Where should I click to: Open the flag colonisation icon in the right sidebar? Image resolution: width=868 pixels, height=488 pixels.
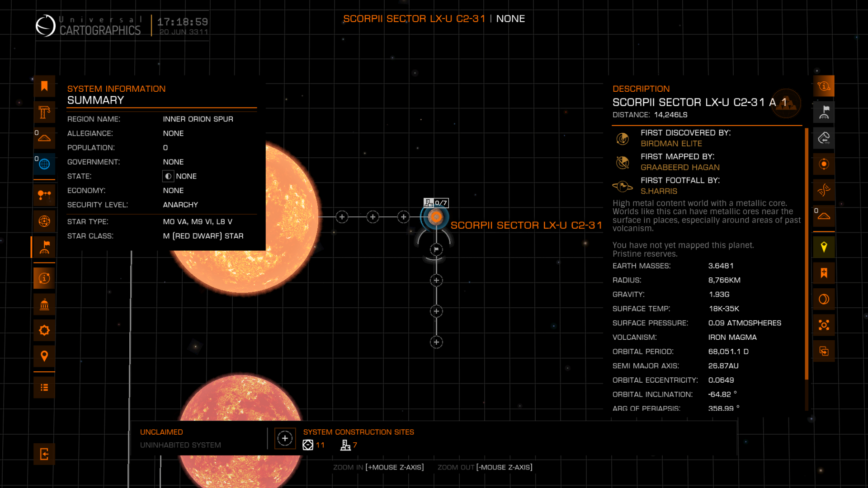click(824, 112)
